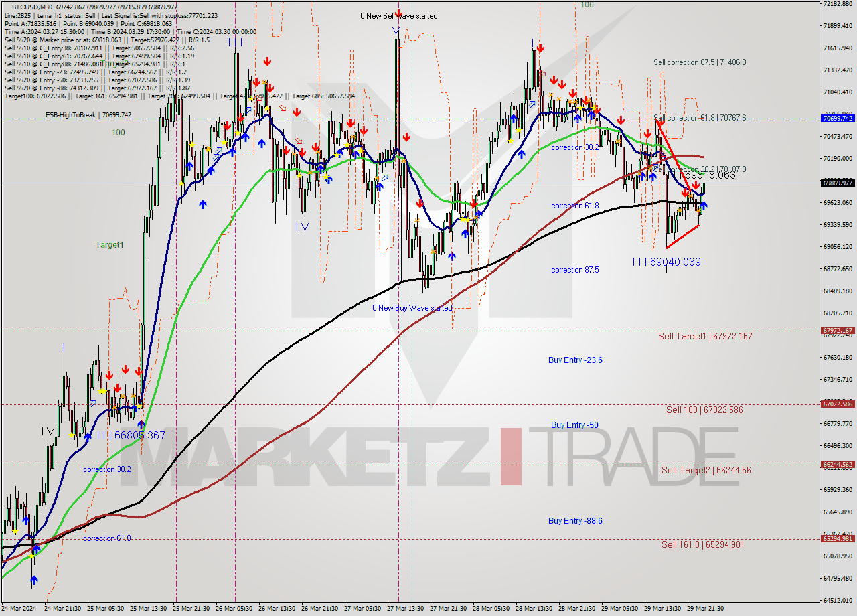This screenshot has width=857, height=616.
Task: Click the 'correction 87.5' label
Action: 575,270
